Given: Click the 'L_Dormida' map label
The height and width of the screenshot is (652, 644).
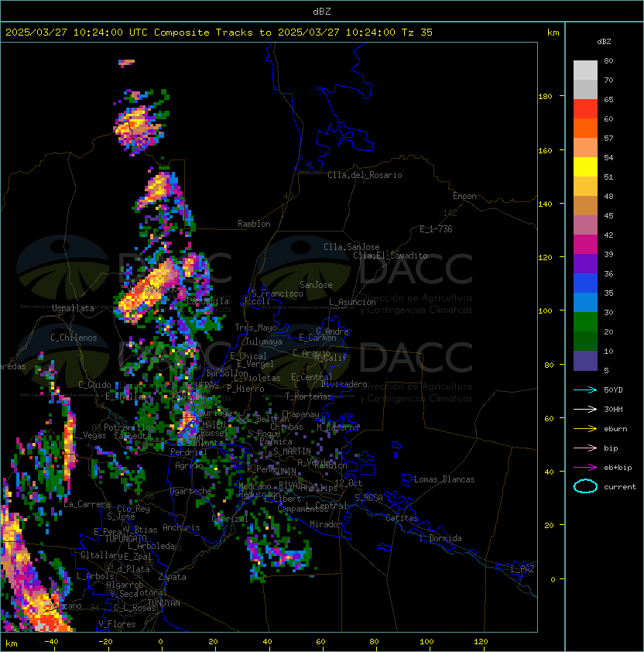Looking at the screenshot, I should (440, 538).
